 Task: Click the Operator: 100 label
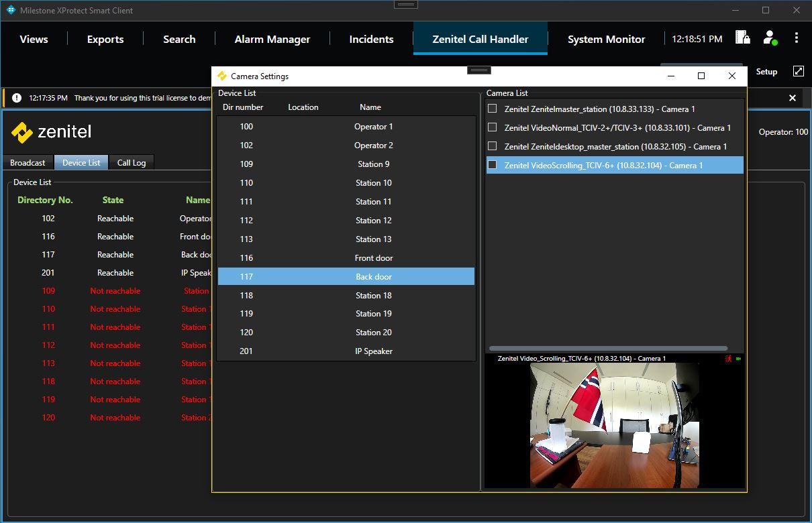(783, 132)
